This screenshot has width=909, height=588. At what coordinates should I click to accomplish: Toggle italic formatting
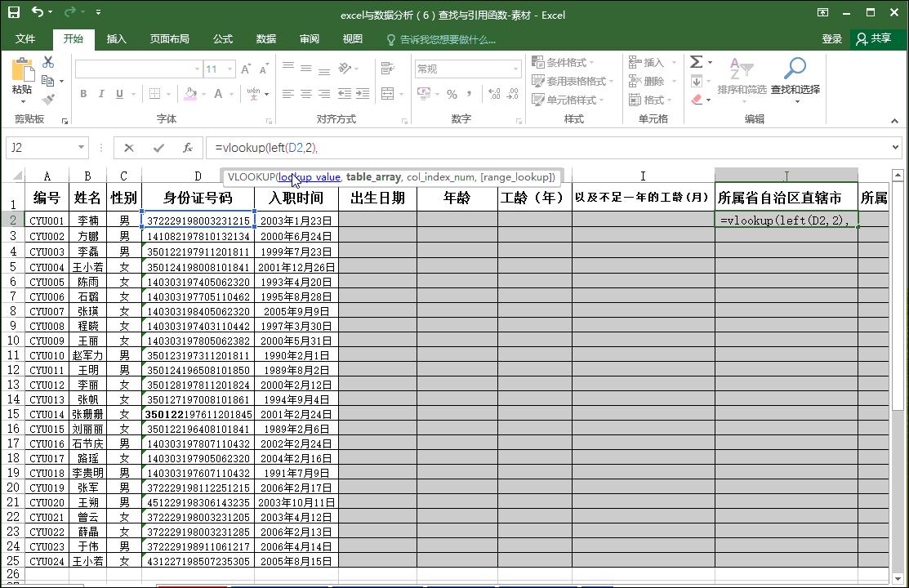(x=101, y=94)
